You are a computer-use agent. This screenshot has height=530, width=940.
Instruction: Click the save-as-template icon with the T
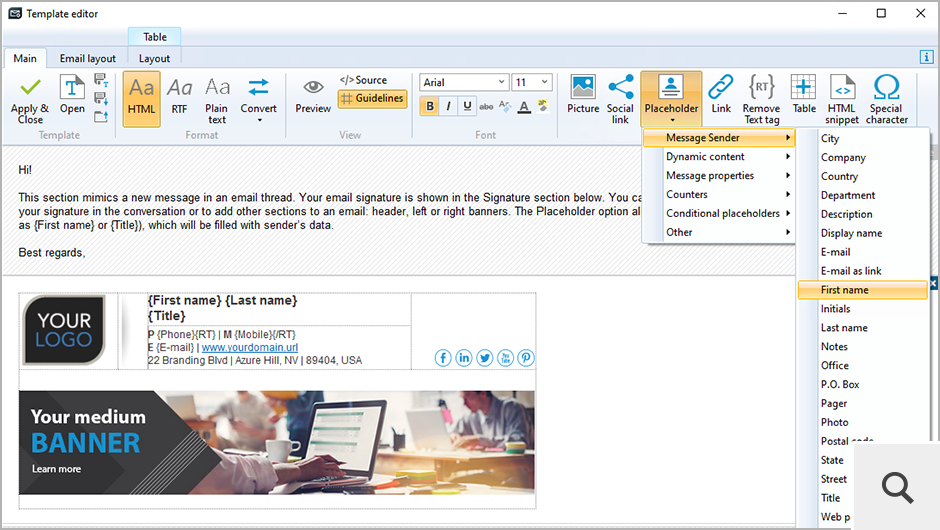pyautogui.click(x=101, y=80)
